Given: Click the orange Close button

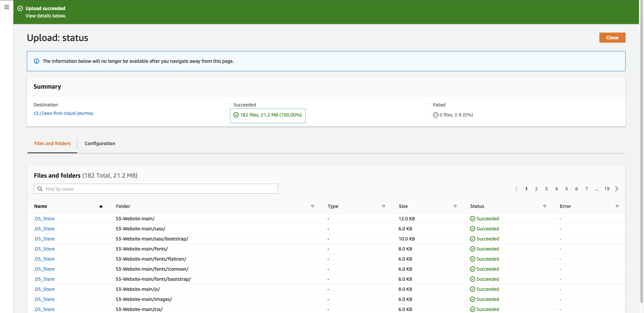Looking at the screenshot, I should [x=612, y=38].
